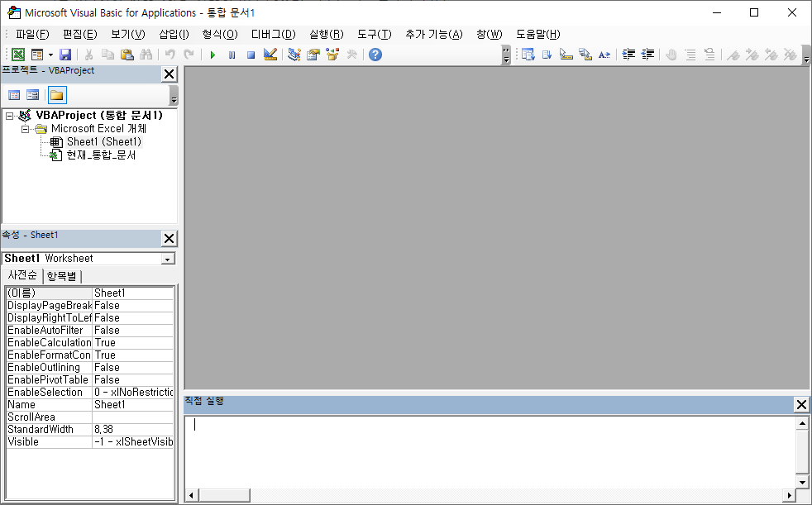Image resolution: width=812 pixels, height=505 pixels.
Task: Open the 도구(T) menu
Action: pos(375,34)
